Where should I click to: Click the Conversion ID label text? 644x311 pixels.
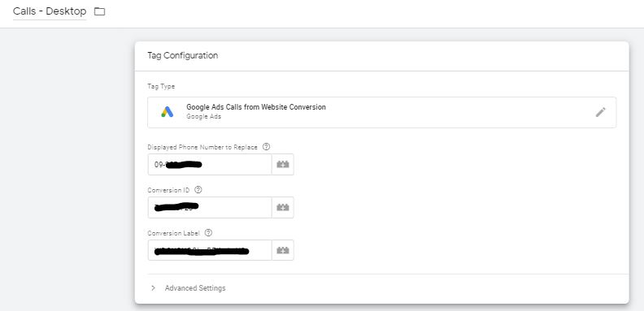(169, 190)
